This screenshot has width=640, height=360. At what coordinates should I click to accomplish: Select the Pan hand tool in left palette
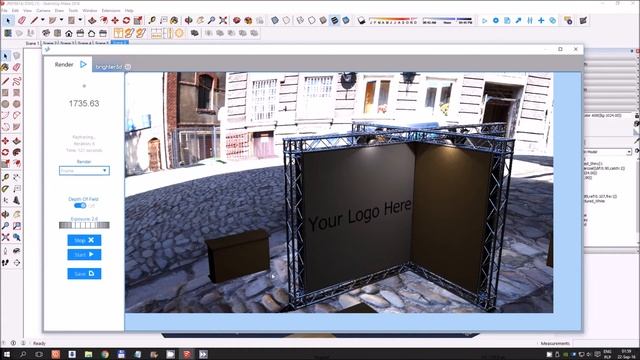(16, 214)
